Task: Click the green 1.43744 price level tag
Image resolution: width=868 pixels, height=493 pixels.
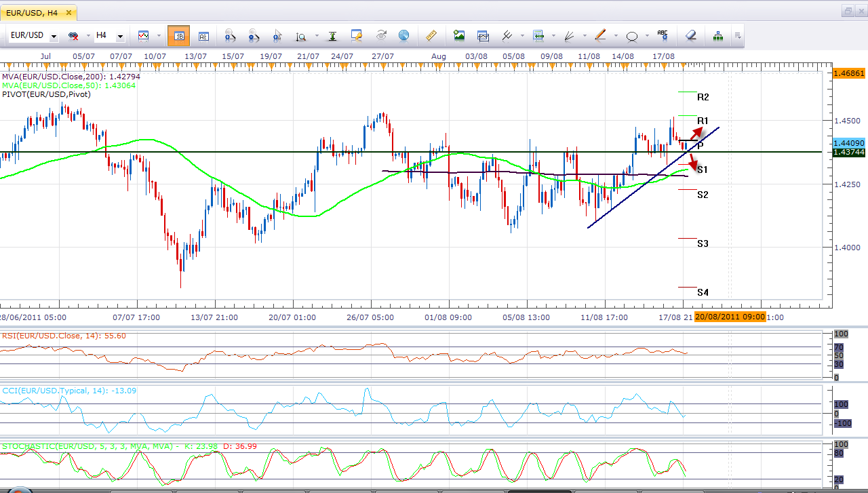Action: tap(850, 152)
